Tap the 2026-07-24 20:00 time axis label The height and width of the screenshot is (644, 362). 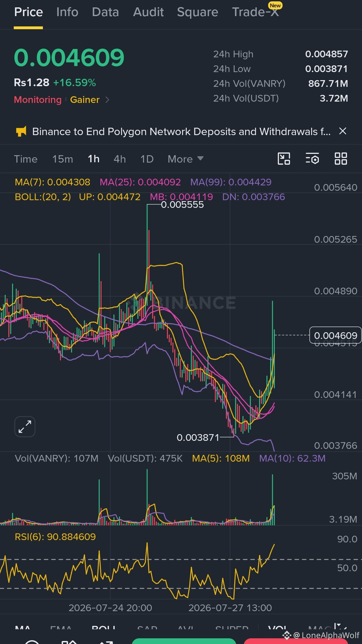pyautogui.click(x=110, y=608)
